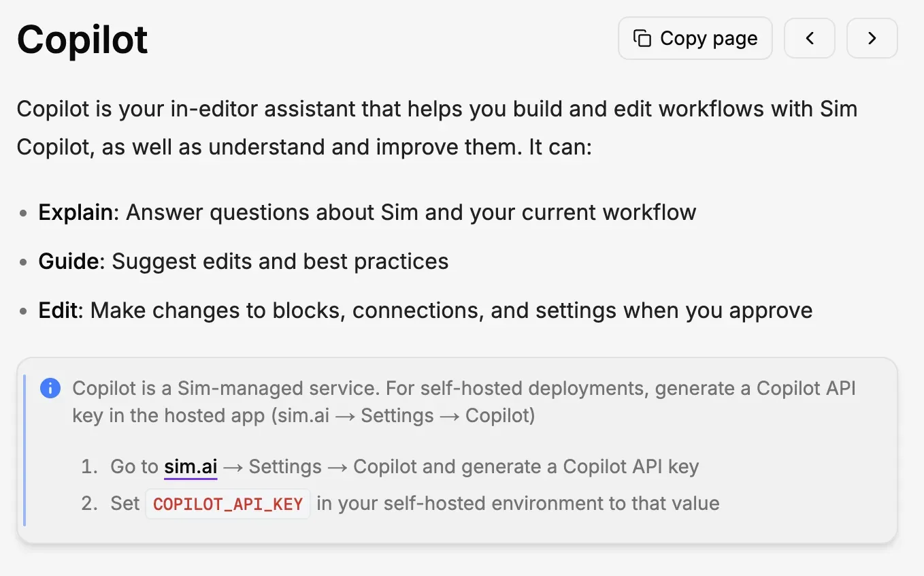
Task: Select the bold Edit term
Action: pos(60,310)
